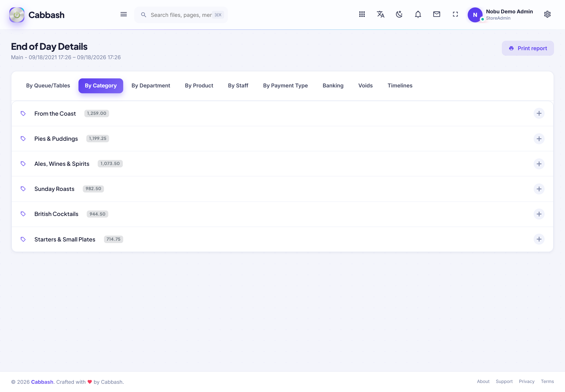565x392 pixels.
Task: Click the tag icon beside Pies & Puddings
Action: pos(23,139)
